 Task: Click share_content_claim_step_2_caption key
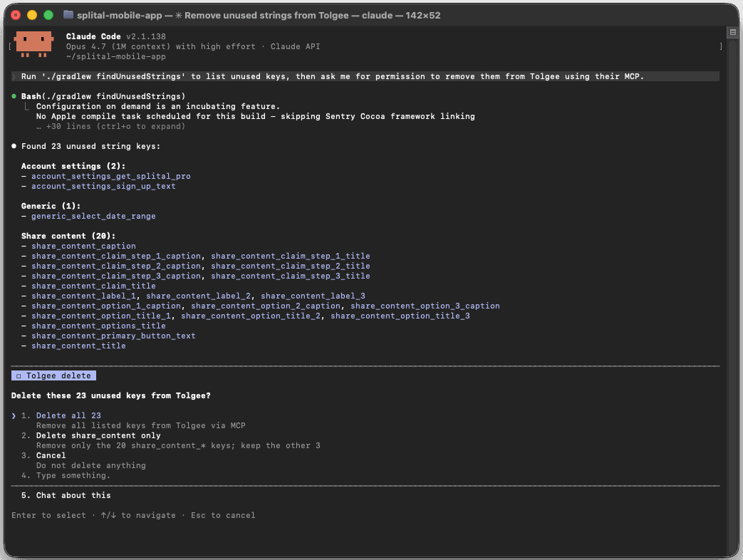[116, 266]
